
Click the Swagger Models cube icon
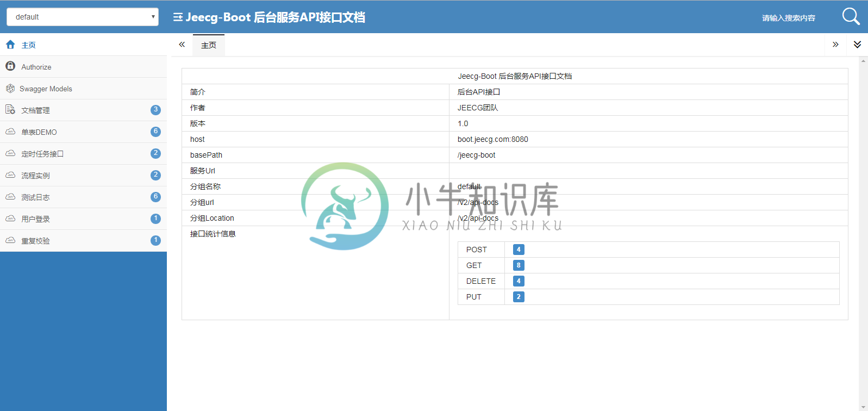pyautogui.click(x=10, y=88)
